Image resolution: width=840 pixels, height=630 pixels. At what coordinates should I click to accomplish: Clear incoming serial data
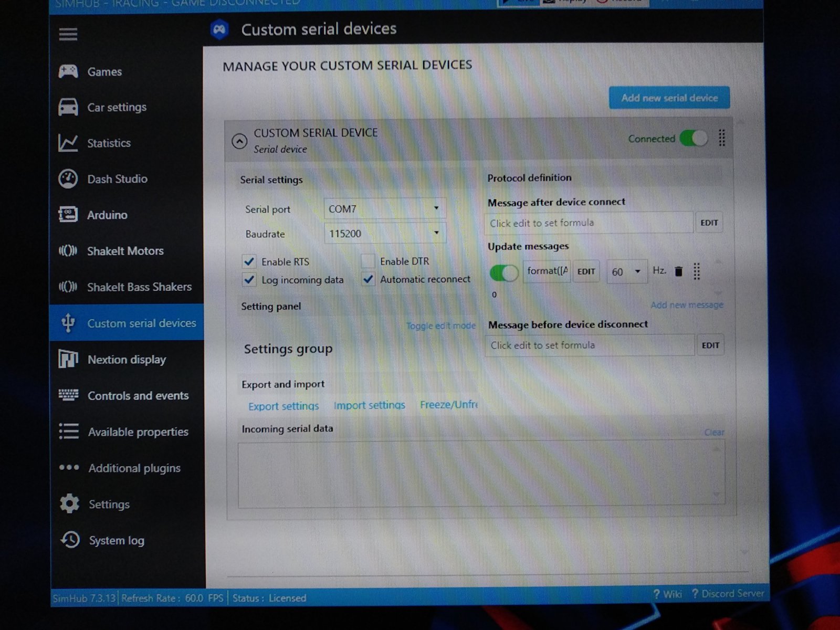point(714,432)
